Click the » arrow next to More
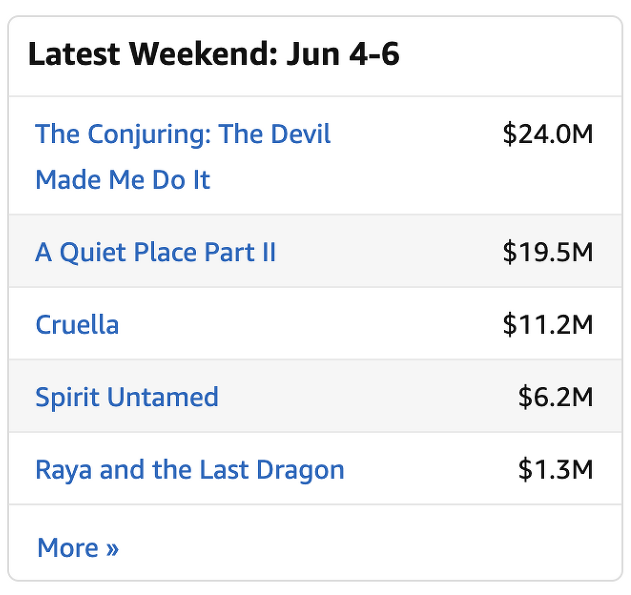Screen dimensions: 631x595 pos(111,549)
